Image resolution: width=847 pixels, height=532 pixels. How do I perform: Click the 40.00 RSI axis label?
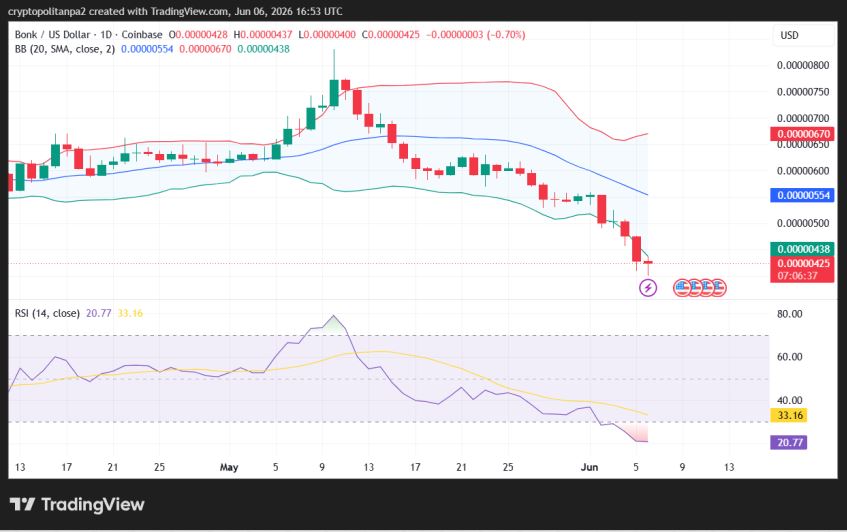tap(789, 400)
